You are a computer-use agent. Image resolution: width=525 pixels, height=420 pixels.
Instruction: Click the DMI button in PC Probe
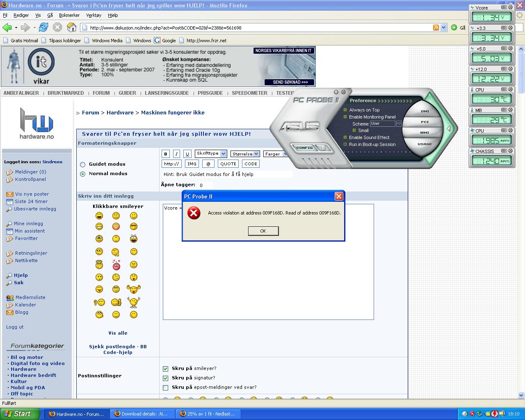point(425,111)
